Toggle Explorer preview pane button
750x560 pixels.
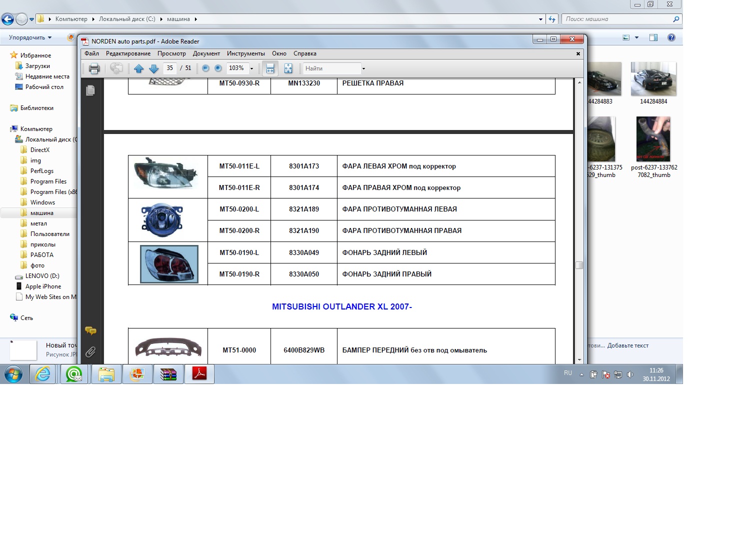pos(653,37)
